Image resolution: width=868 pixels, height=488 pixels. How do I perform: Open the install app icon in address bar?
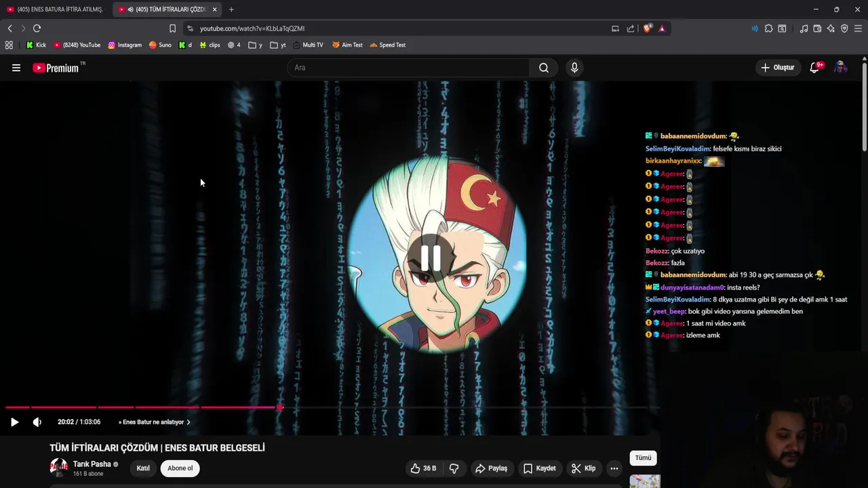pyautogui.click(x=615, y=28)
